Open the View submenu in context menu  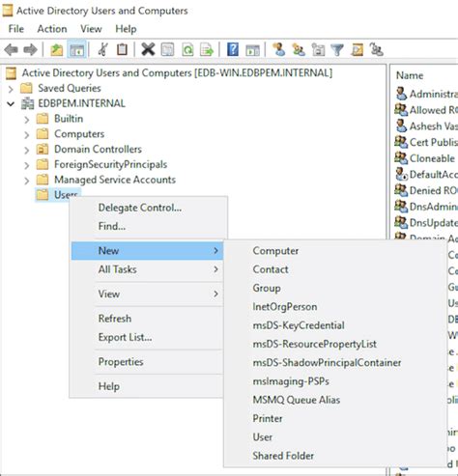147,294
